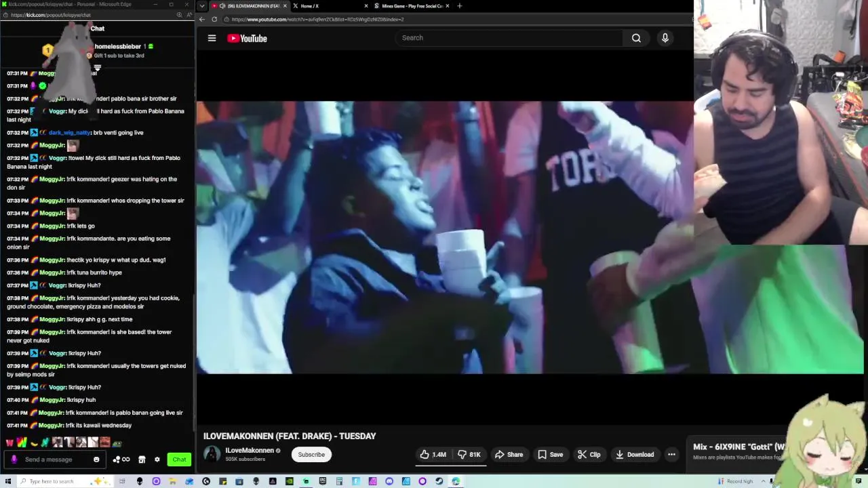Image resolution: width=868 pixels, height=488 pixels.
Task: Click the Mix - 6IX9INE Gotti playlist title
Action: point(738,447)
